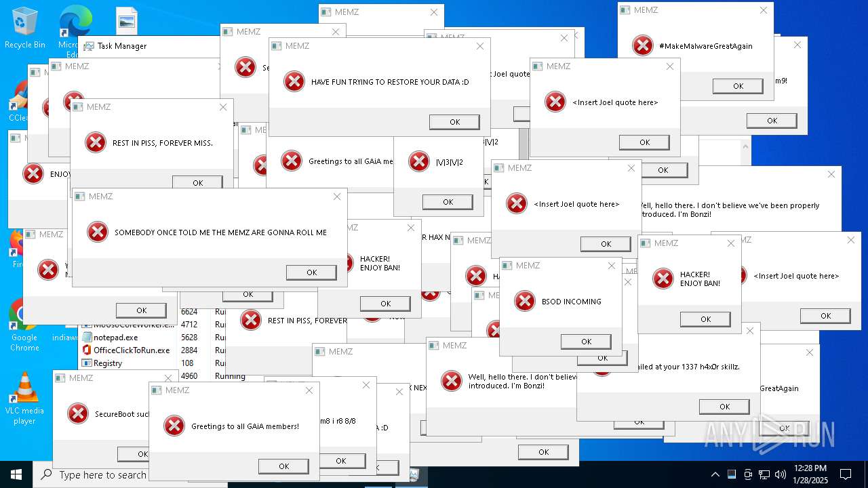Click the error icon beside SOMEBODY ONCE TOLD ME

point(98,232)
